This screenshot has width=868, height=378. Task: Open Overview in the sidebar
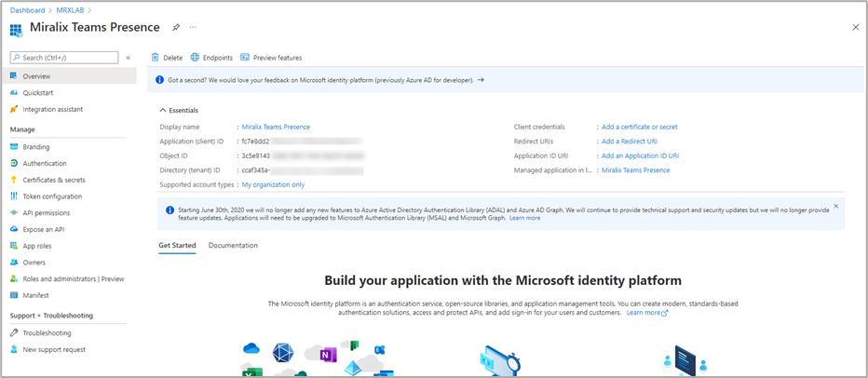click(x=68, y=75)
